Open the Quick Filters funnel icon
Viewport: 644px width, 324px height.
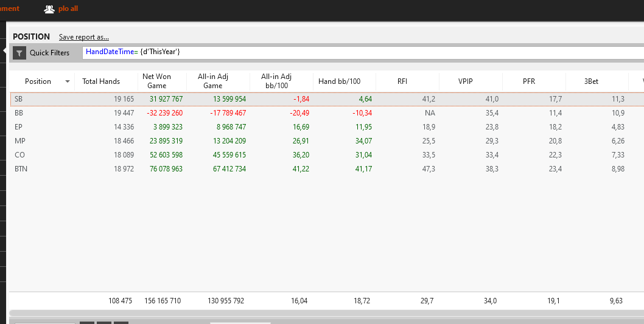point(19,53)
